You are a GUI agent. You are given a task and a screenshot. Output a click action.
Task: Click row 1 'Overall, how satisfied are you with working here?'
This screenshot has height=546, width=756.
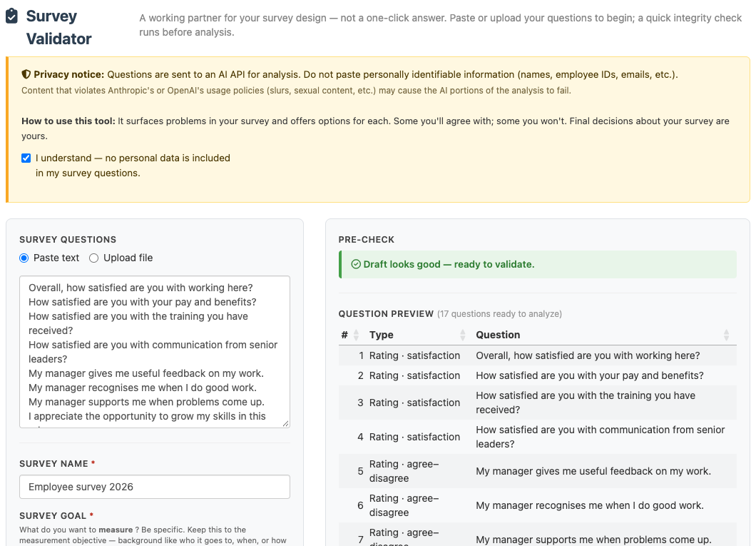588,355
